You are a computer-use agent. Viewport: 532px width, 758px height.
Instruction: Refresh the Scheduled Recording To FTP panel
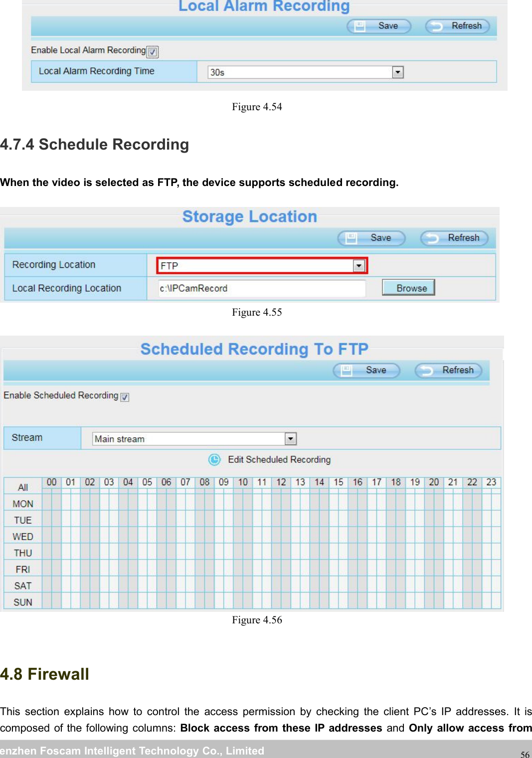pyautogui.click(x=449, y=371)
